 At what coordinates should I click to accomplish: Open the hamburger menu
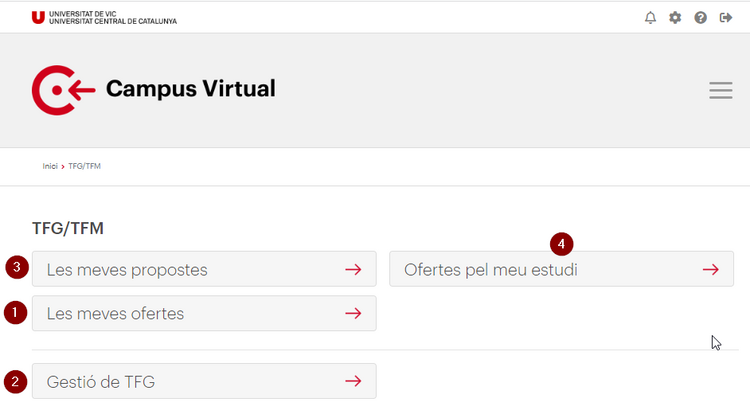tap(721, 90)
